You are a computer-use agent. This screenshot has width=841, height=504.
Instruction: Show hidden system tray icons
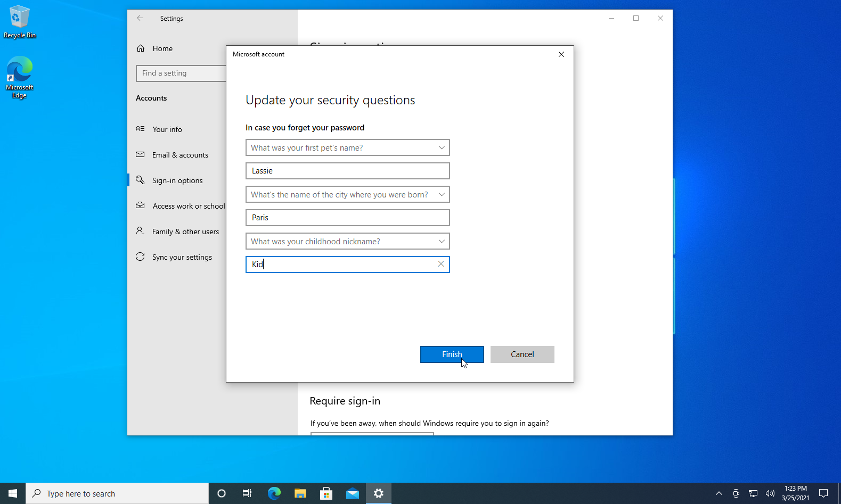pyautogui.click(x=719, y=493)
